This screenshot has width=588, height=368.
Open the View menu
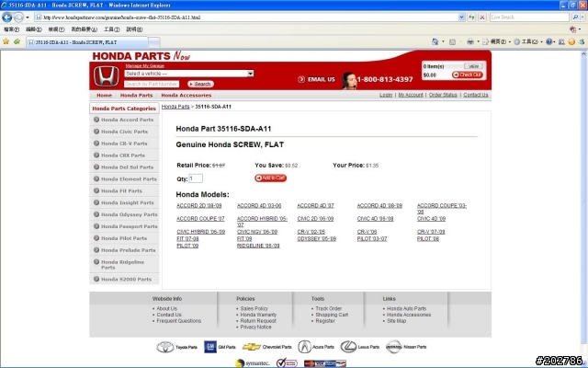56,29
